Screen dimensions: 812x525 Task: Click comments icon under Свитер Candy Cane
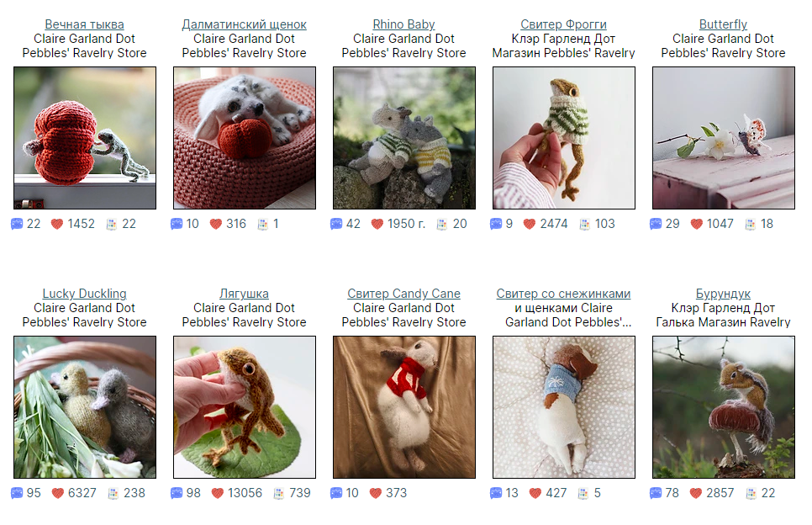(x=336, y=493)
